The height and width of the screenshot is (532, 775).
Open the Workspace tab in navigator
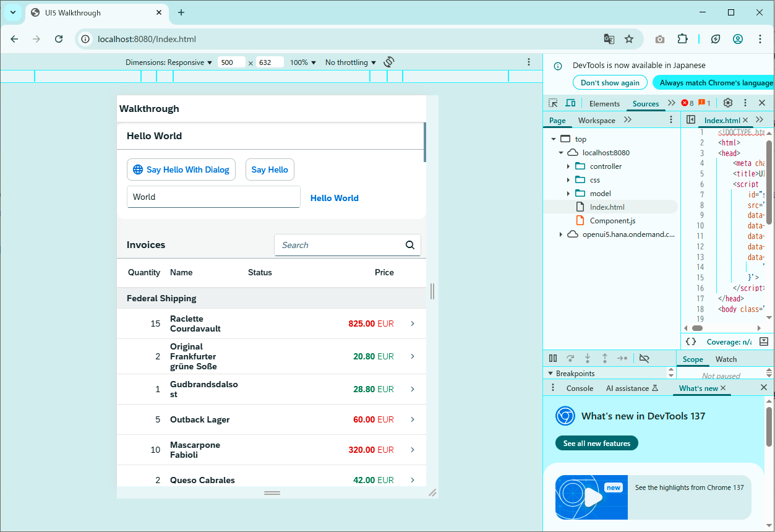[596, 120]
